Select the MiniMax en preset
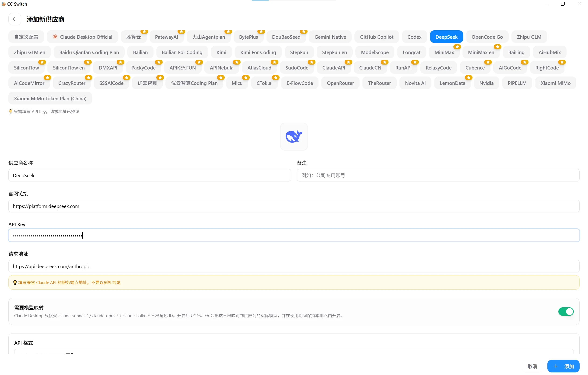The image size is (588, 375). point(481,52)
